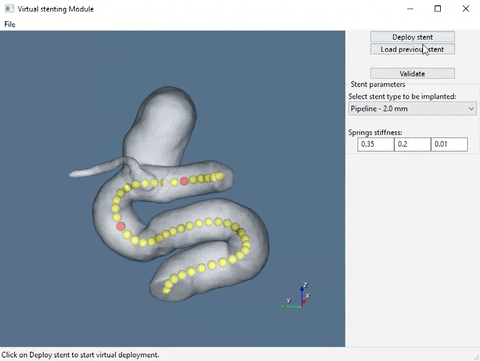Select the lower red marker sphere on centerline

pyautogui.click(x=121, y=227)
